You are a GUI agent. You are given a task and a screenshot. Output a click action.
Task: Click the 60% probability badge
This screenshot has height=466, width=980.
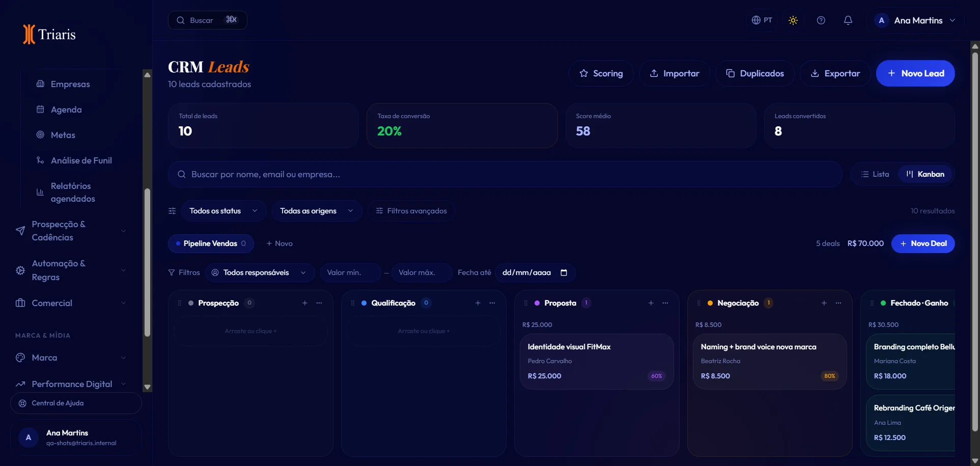(657, 376)
